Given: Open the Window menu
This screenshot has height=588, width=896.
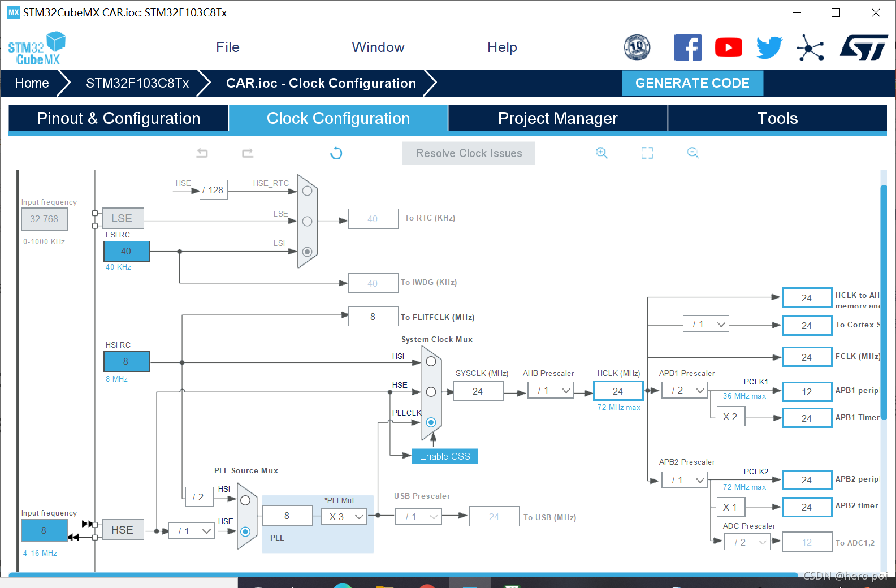Looking at the screenshot, I should (378, 47).
